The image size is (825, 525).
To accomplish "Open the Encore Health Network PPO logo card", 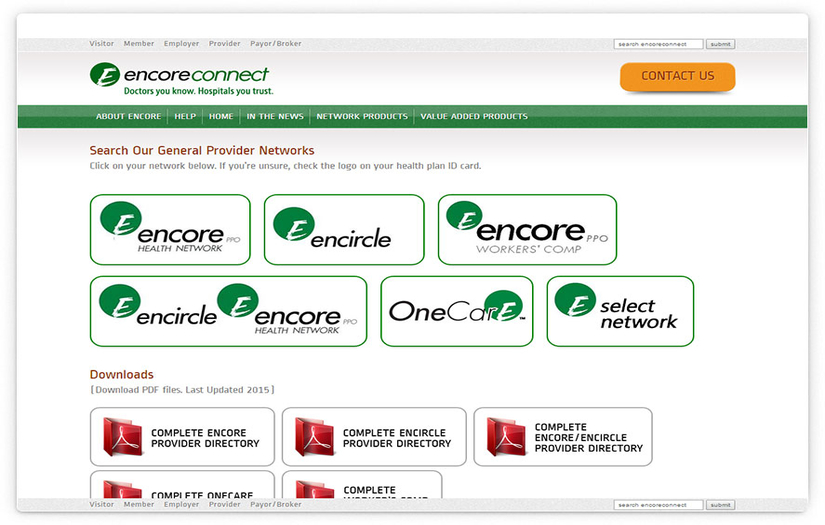I will point(170,229).
